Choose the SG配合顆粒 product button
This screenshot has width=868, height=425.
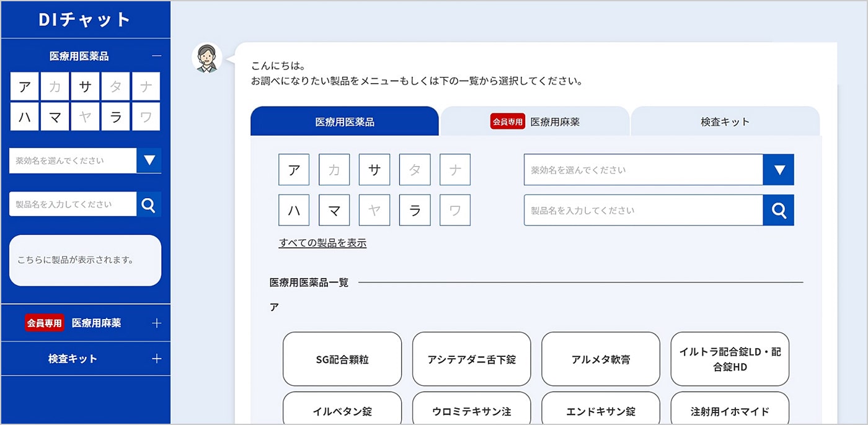click(342, 359)
